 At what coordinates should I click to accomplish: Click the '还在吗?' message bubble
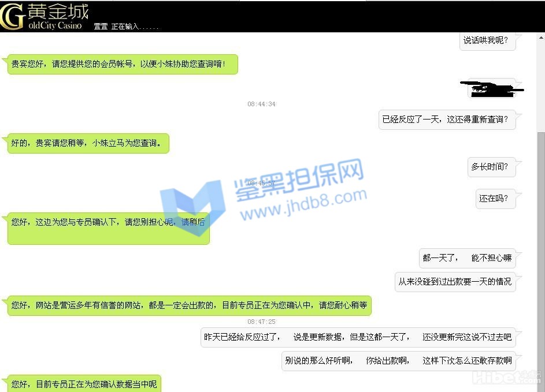click(494, 199)
